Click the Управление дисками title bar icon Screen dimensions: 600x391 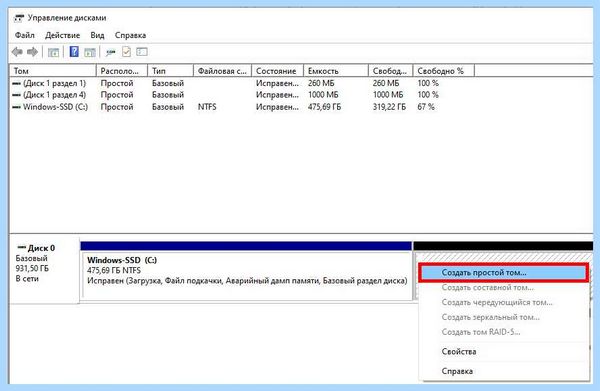tap(19, 18)
